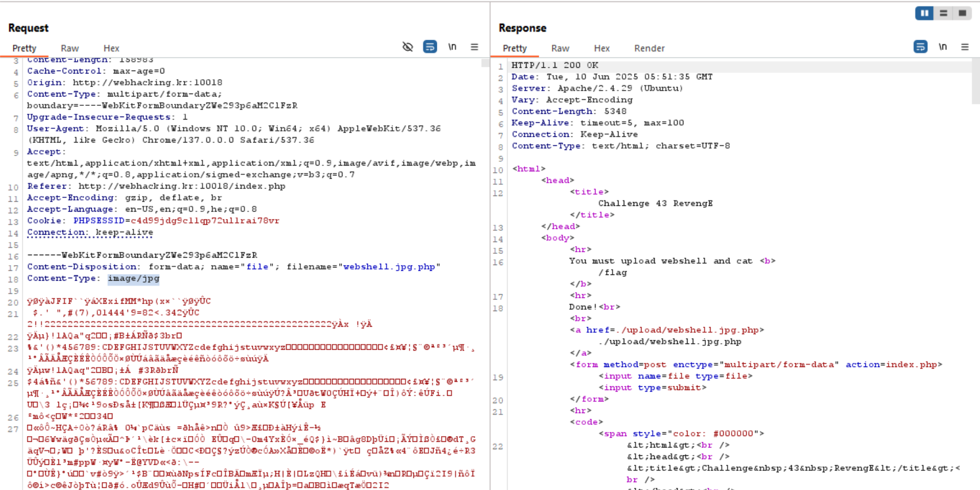The height and width of the screenshot is (490, 980).
Task: Click the <form method=post> tag line
Action: [x=756, y=364]
